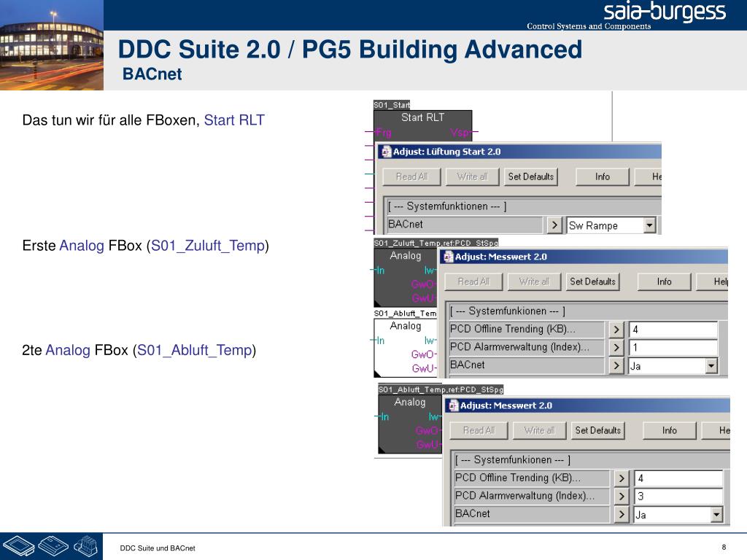The image size is (747, 560).
Task: Click the lower Adjust: Messwert 2.0 title icon
Action: (x=454, y=405)
